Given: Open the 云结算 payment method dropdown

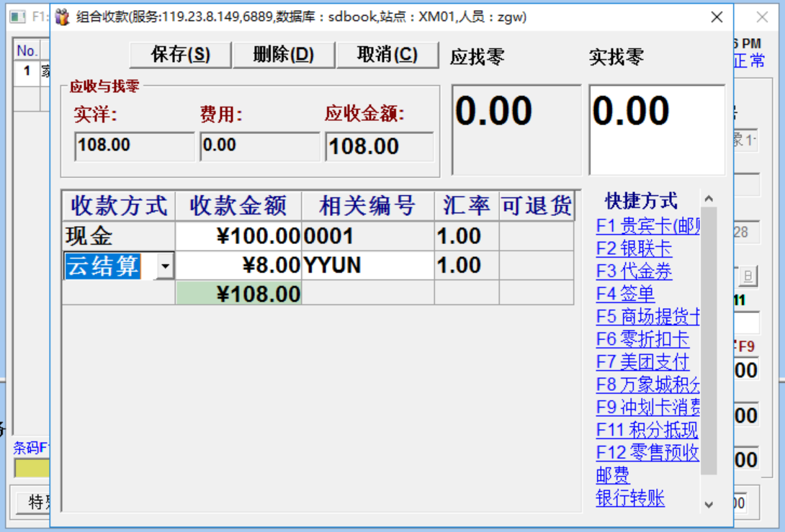Looking at the screenshot, I should click(166, 267).
